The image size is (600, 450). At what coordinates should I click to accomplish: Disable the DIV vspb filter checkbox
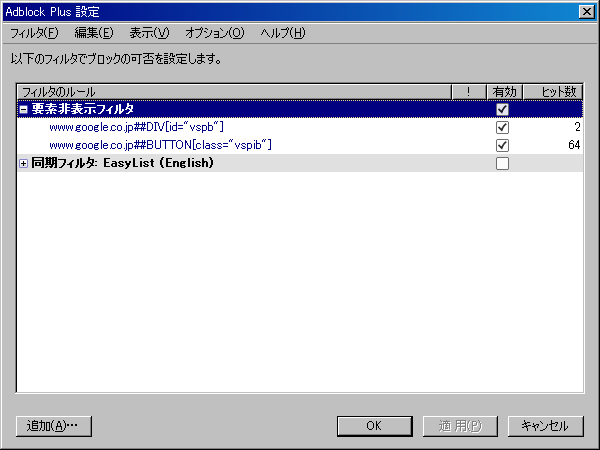click(502, 127)
